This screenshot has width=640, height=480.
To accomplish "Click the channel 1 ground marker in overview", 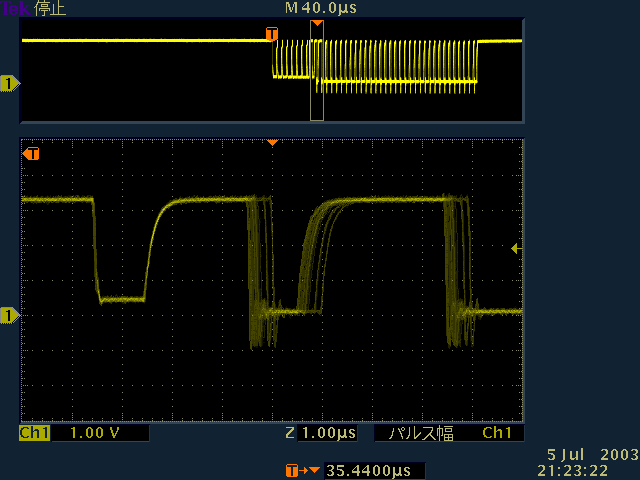I will click(x=10, y=83).
